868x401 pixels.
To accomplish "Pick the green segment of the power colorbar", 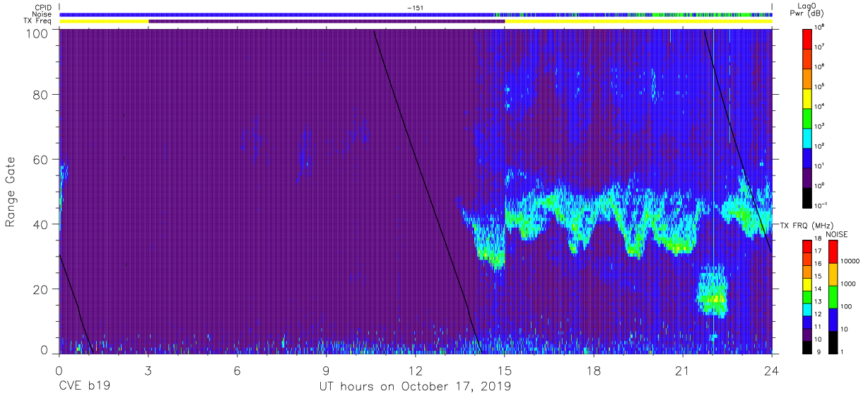I will tap(808, 117).
